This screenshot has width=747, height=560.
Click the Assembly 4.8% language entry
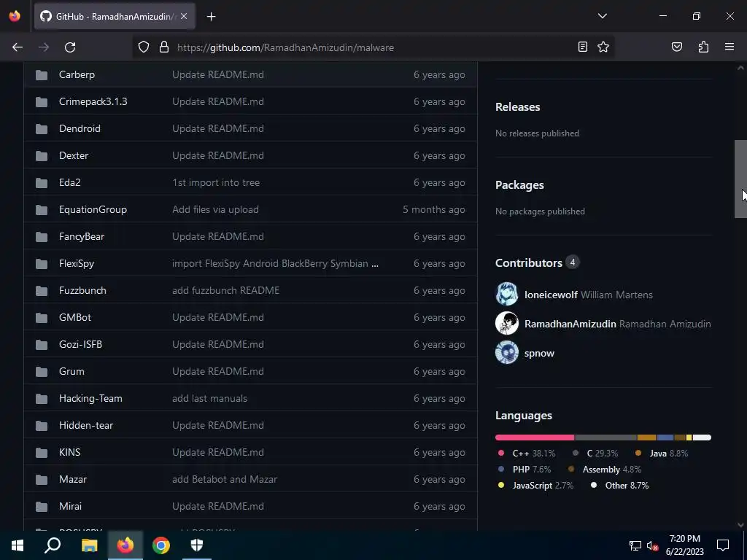(605, 470)
